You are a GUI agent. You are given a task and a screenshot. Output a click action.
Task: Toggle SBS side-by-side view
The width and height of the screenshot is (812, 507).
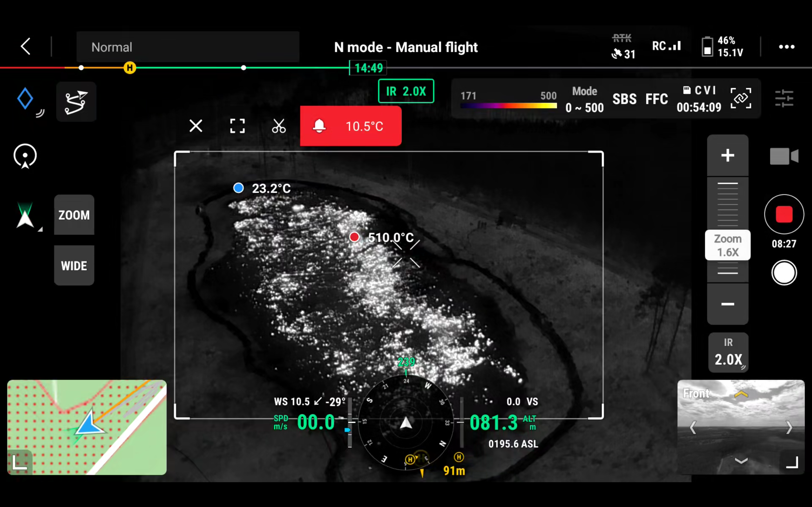(624, 99)
